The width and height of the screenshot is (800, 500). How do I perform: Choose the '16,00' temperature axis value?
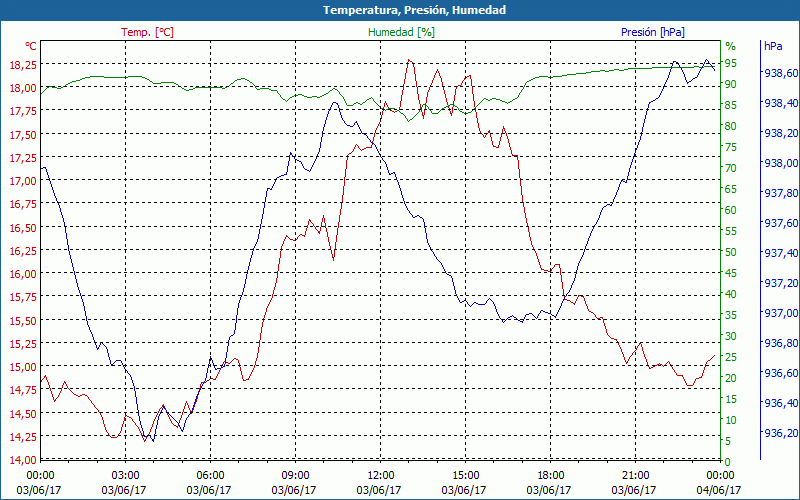(23, 273)
